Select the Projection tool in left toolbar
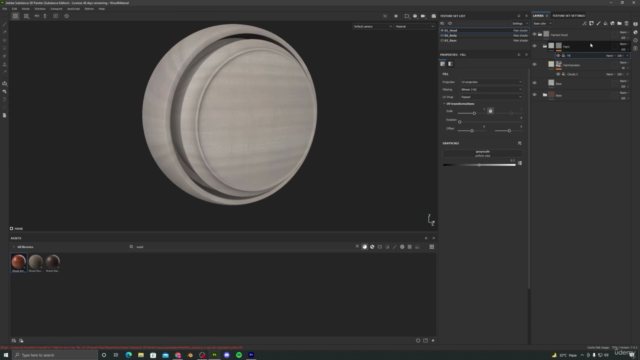This screenshot has width=640, height=360. click(x=5, y=40)
